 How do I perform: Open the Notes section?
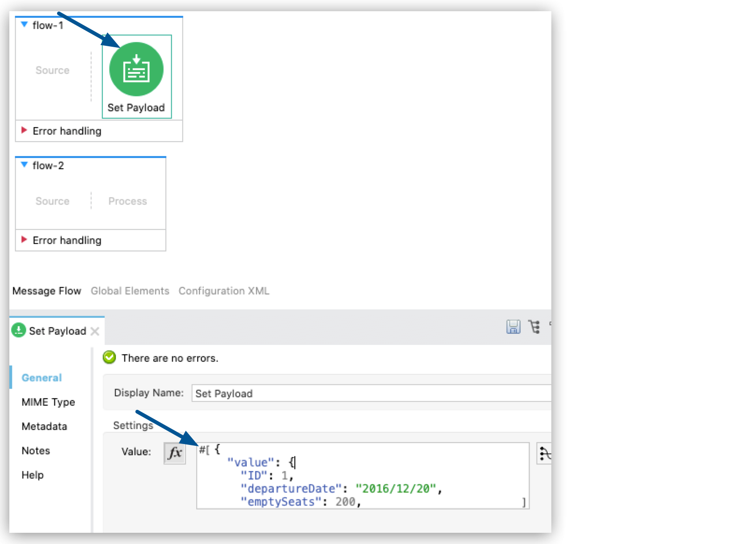pos(36,451)
